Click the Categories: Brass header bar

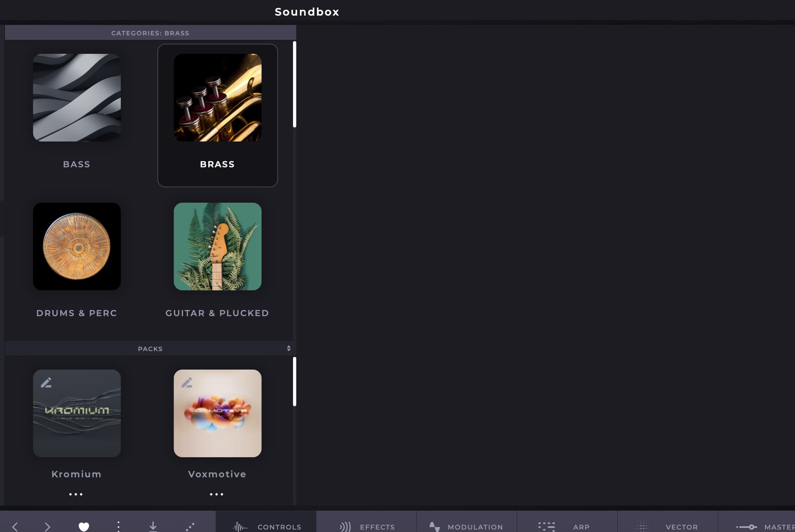point(150,33)
